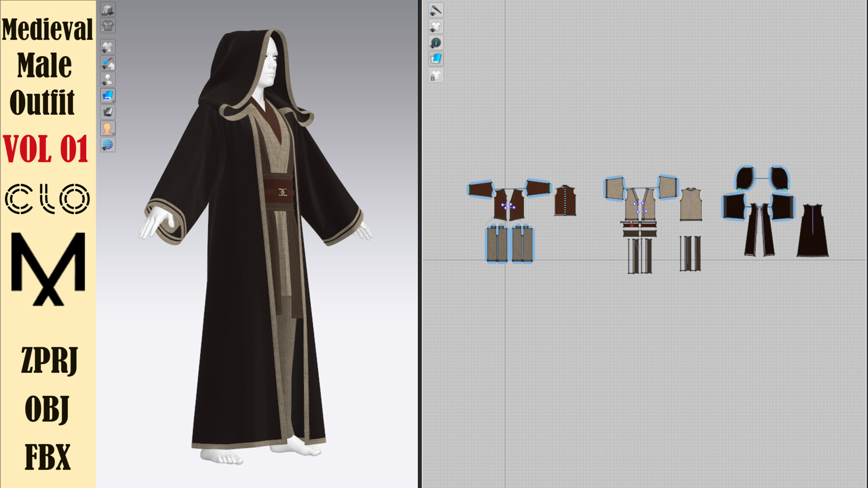Toggle show pattern shirt visibility in 2D window
This screenshot has width=868, height=488.
pyautogui.click(x=436, y=26)
